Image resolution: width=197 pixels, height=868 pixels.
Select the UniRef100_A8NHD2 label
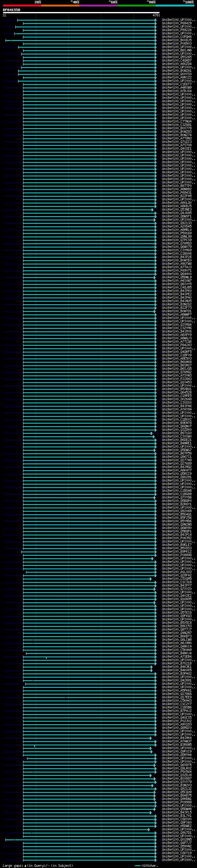click(177, 189)
